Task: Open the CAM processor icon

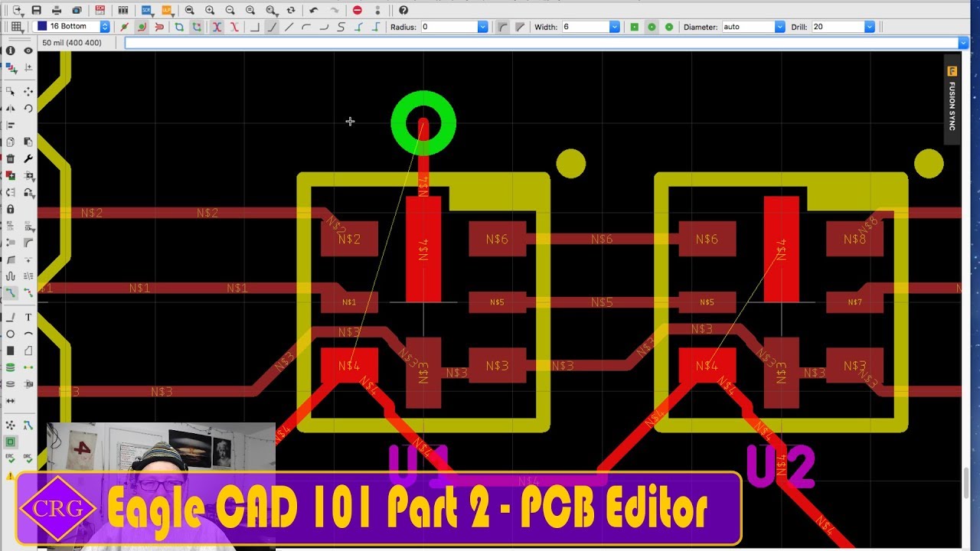Action: click(x=77, y=10)
